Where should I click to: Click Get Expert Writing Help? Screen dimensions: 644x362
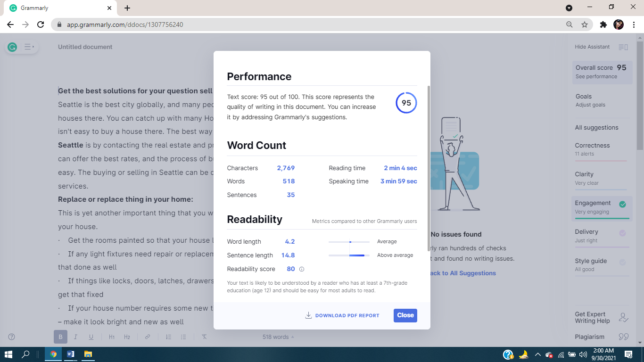click(x=602, y=318)
